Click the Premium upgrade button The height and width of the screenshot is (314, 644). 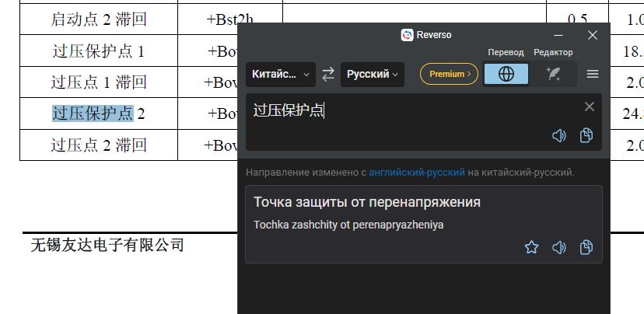coord(449,74)
